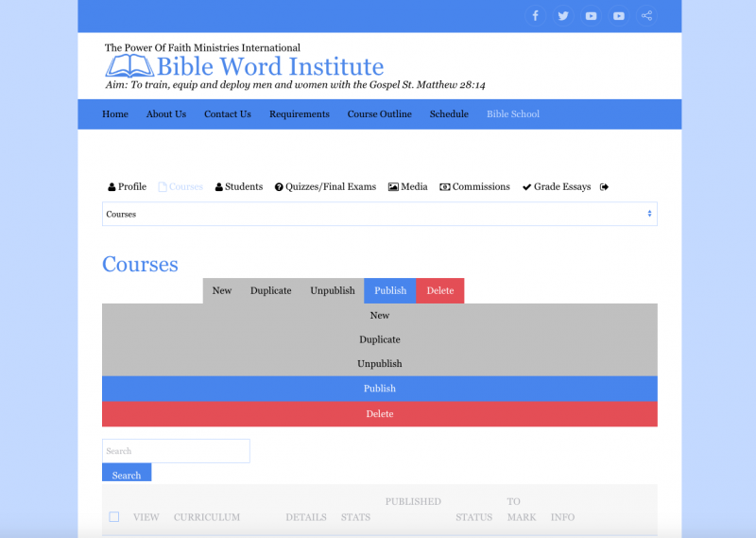This screenshot has width=756, height=538.
Task: Open the Course Outline page
Action: [380, 114]
